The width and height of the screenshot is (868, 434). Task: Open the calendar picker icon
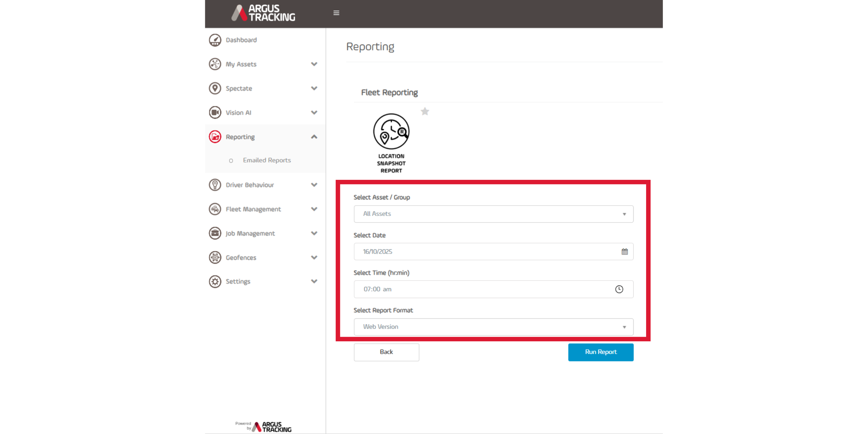pyautogui.click(x=624, y=252)
